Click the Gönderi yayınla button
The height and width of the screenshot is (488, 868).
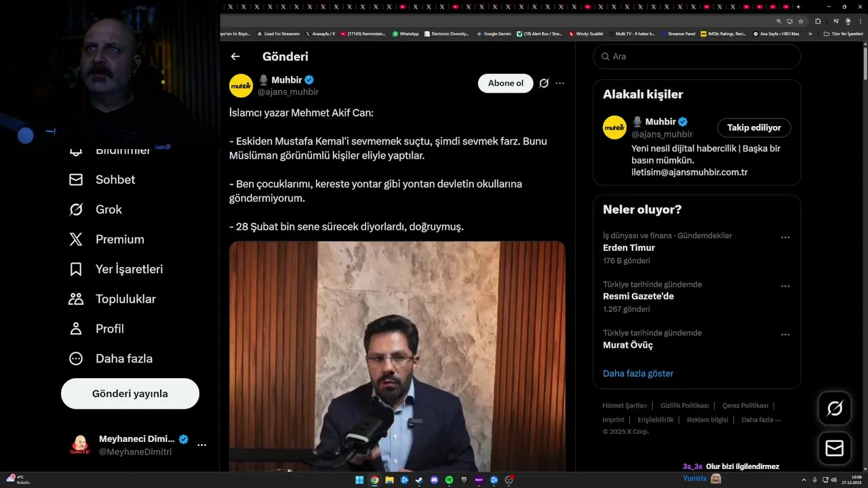coord(130,394)
